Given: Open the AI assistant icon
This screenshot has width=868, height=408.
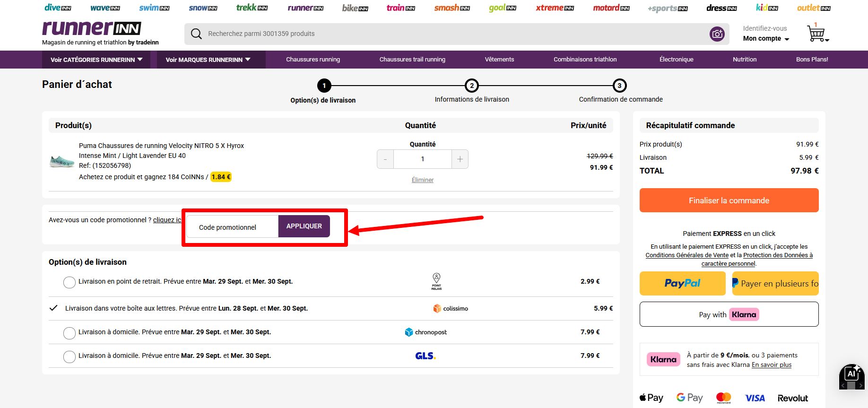Looking at the screenshot, I should point(851,376).
